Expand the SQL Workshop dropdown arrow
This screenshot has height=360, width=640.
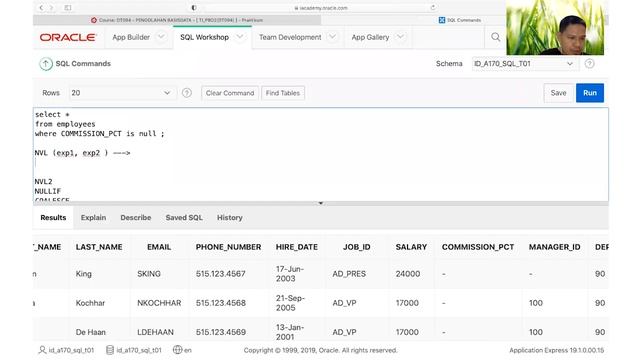240,37
